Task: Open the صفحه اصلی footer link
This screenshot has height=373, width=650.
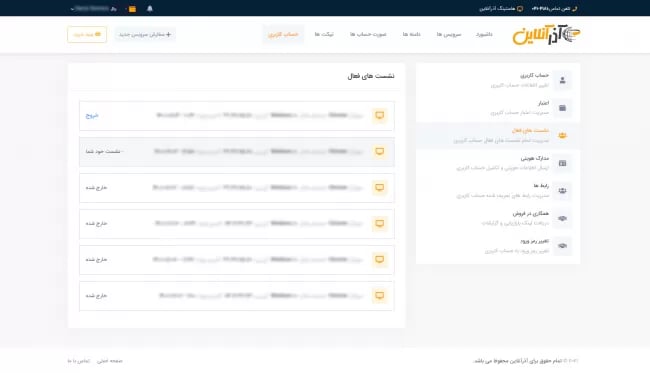Action: (x=109, y=361)
